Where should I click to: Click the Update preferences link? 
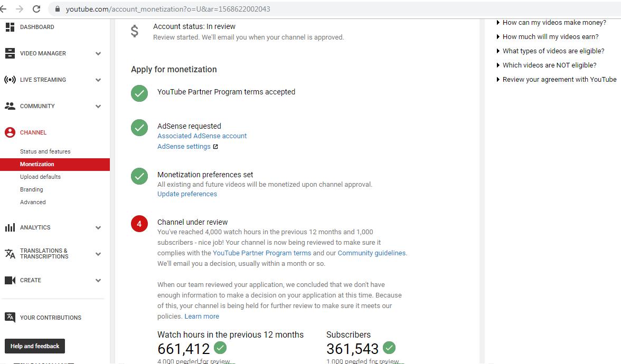click(187, 194)
